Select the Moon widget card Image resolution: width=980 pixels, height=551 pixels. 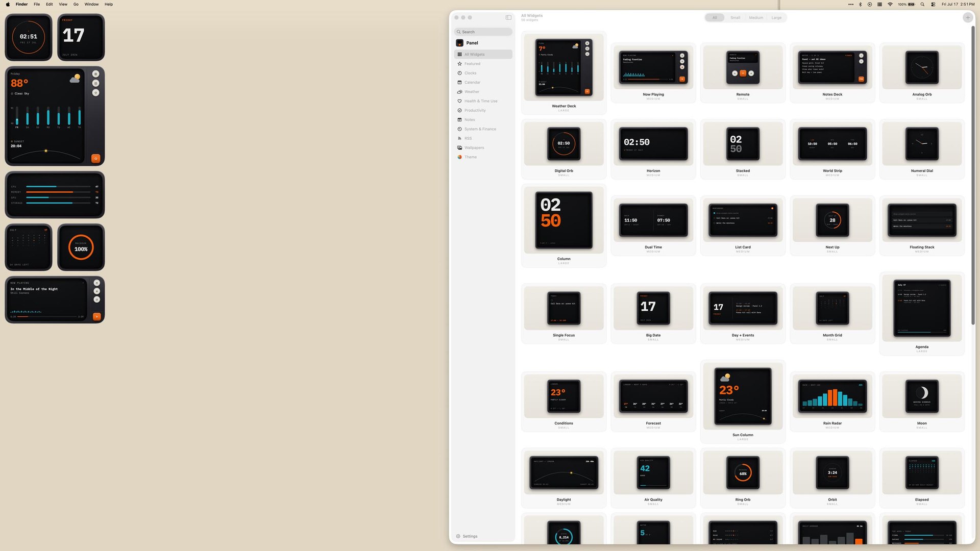point(922,402)
